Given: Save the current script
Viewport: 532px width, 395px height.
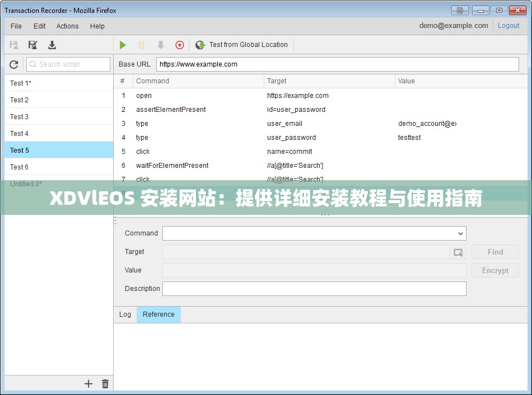Looking at the screenshot, I should (13, 44).
